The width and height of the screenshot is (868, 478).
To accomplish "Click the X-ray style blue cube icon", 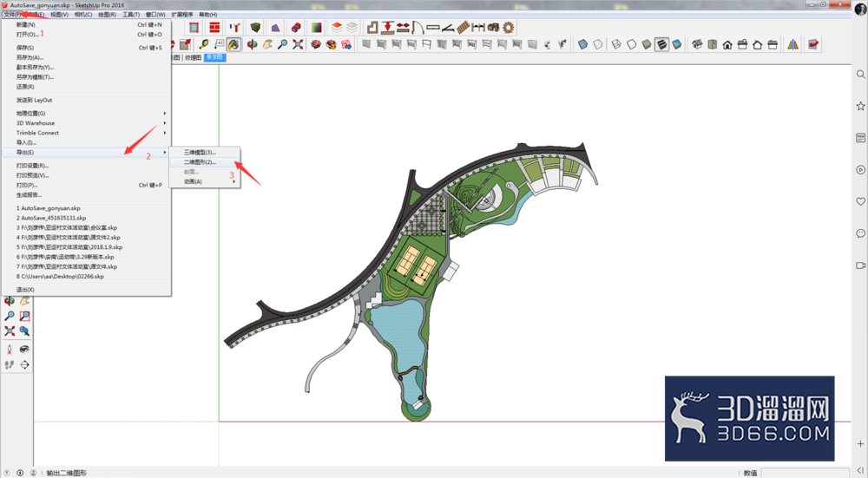I will coord(583,44).
